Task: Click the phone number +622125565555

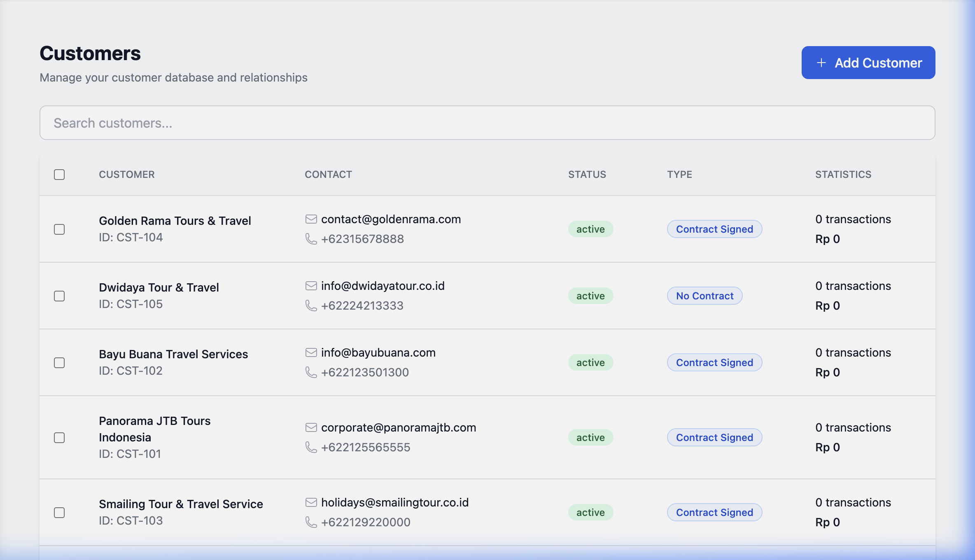Action: click(366, 447)
